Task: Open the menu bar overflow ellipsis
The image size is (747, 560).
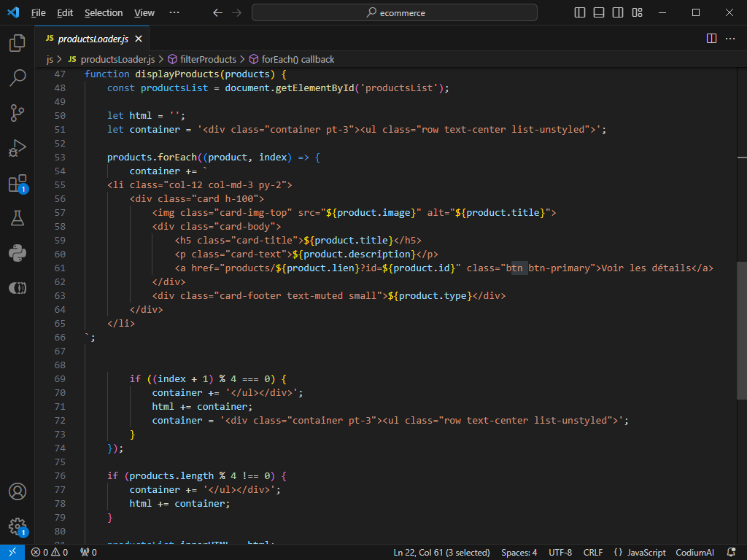Action: [x=174, y=12]
